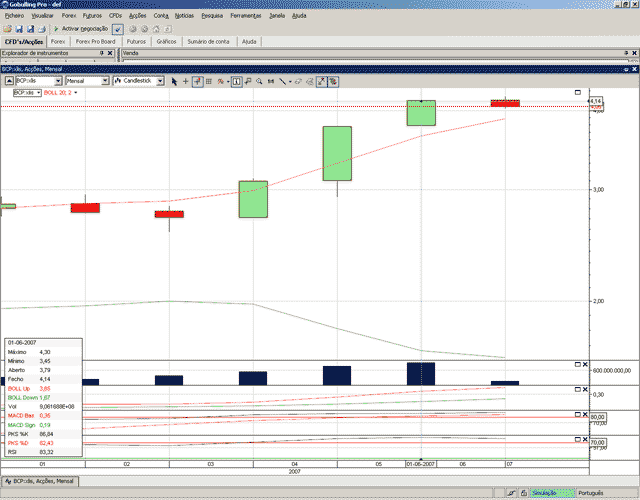Open the Janela menu
This screenshot has height=500, width=640.
click(x=277, y=16)
